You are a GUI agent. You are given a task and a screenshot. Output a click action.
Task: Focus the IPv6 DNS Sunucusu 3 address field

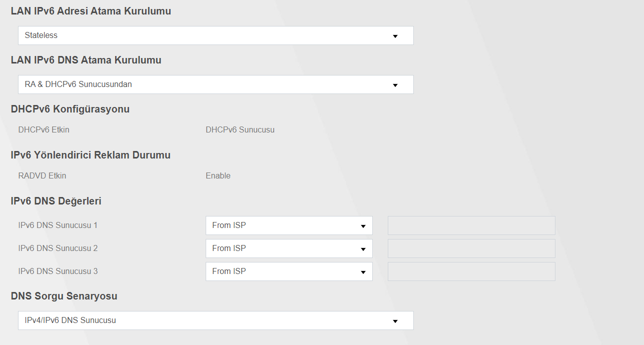point(471,271)
